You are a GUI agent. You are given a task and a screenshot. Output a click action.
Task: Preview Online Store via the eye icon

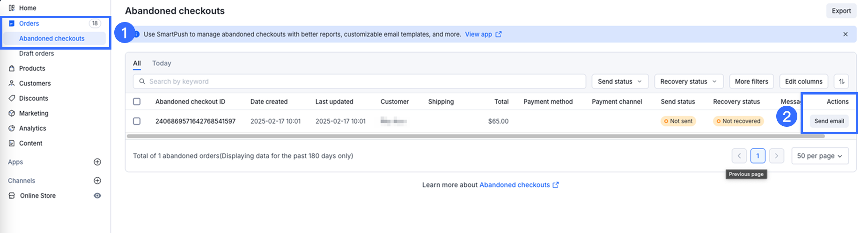click(x=97, y=196)
